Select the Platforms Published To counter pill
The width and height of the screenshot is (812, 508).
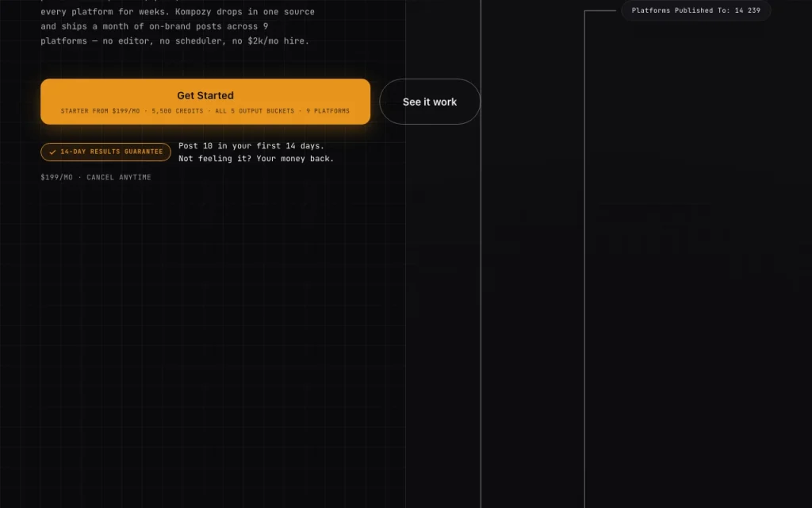point(695,10)
